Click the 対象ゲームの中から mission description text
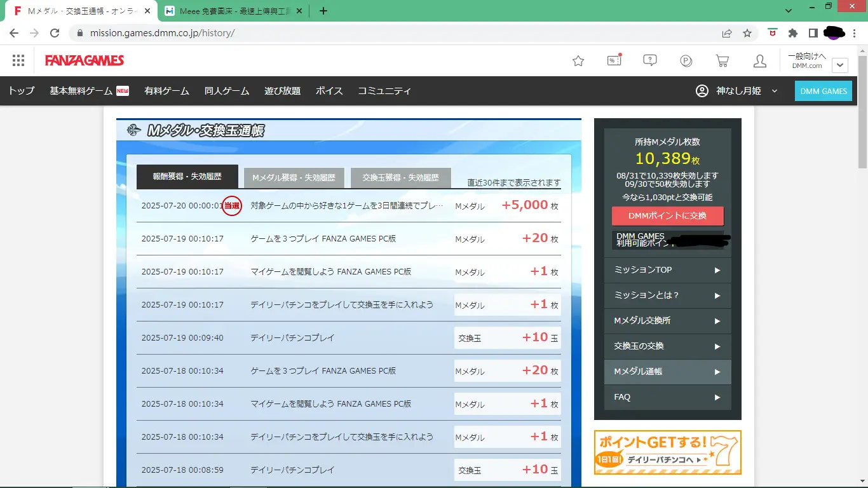Screen dimensions: 868x488 [x=347, y=206]
